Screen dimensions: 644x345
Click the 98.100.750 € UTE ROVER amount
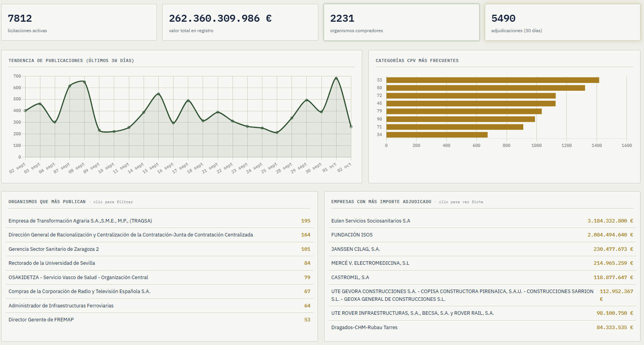(615, 313)
